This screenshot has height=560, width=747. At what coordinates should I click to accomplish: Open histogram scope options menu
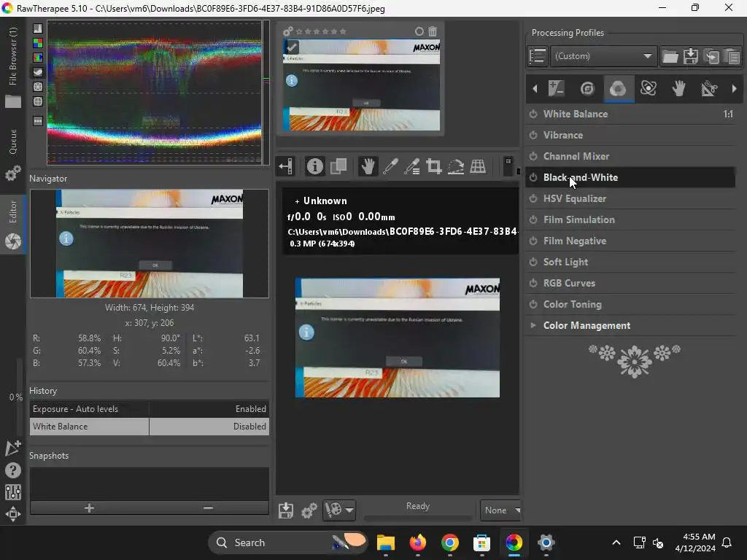coord(38,122)
